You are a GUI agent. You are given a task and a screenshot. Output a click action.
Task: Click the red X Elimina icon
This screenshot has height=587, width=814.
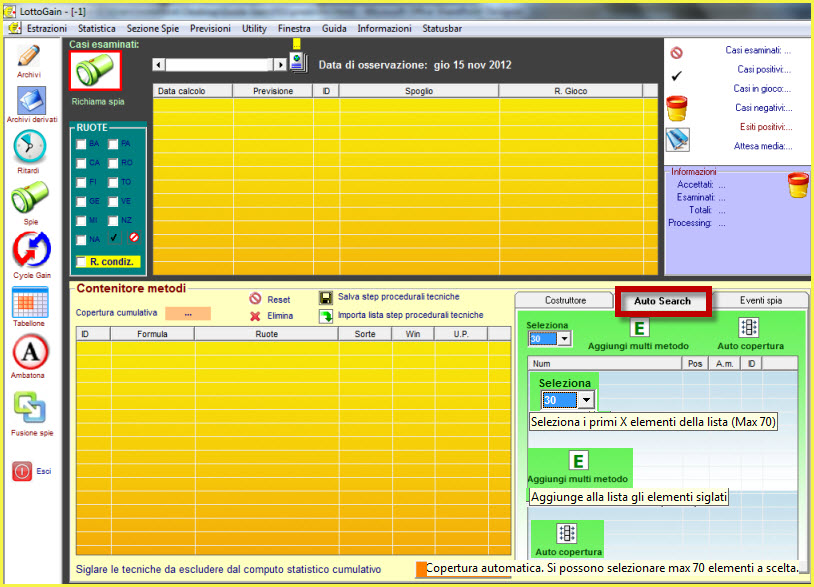(x=255, y=316)
